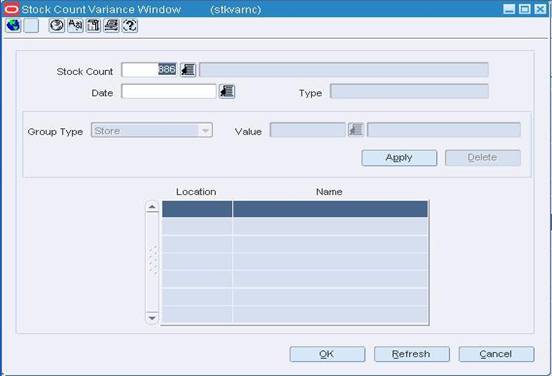Click the Refresh button

coord(412,354)
